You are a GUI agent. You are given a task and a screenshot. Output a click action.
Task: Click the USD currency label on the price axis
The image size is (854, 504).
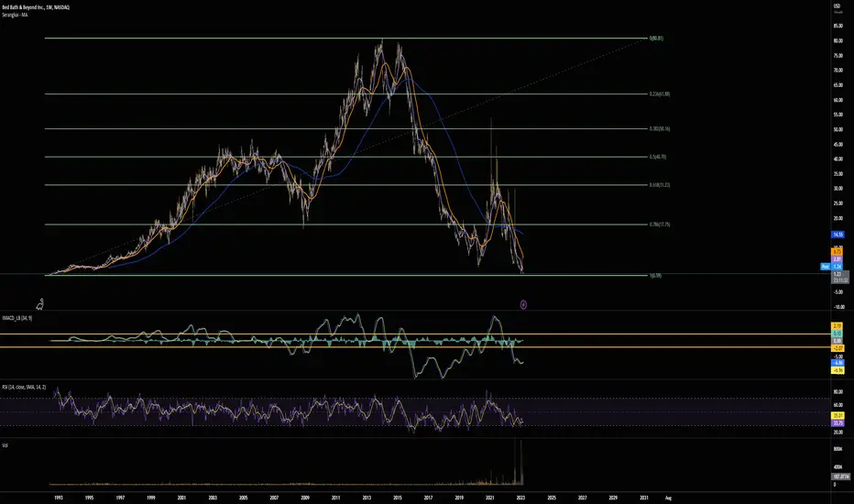pos(838,6)
